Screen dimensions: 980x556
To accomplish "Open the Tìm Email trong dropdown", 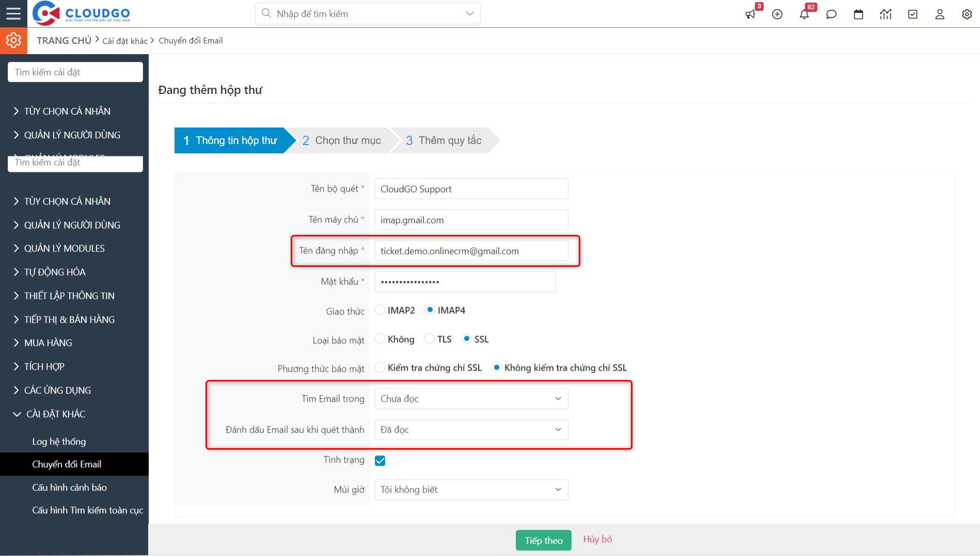I will pos(471,399).
